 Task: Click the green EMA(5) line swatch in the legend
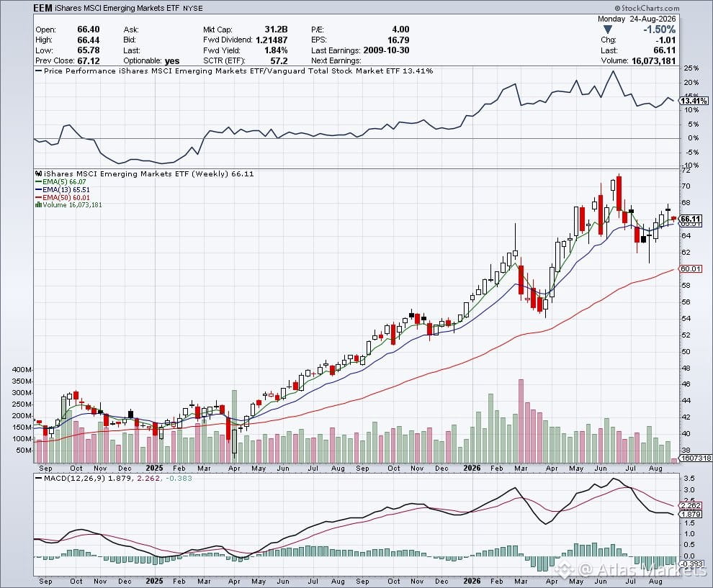click(38, 182)
